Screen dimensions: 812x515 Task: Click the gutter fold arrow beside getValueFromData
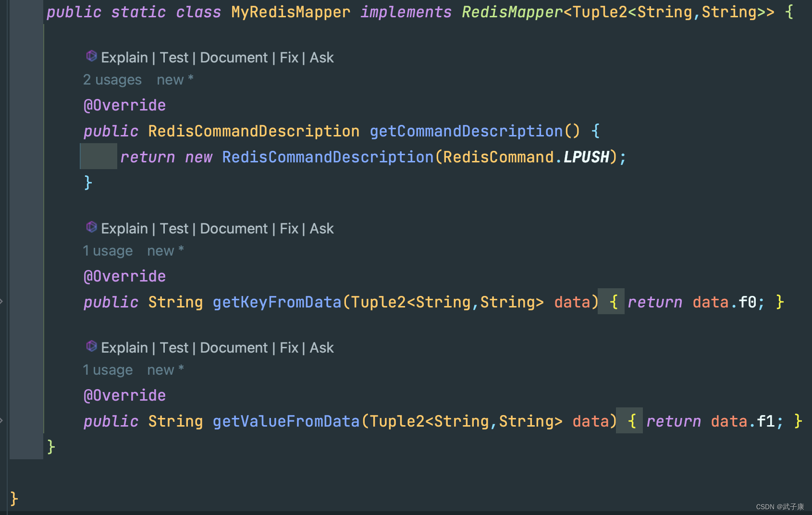coord(2,420)
